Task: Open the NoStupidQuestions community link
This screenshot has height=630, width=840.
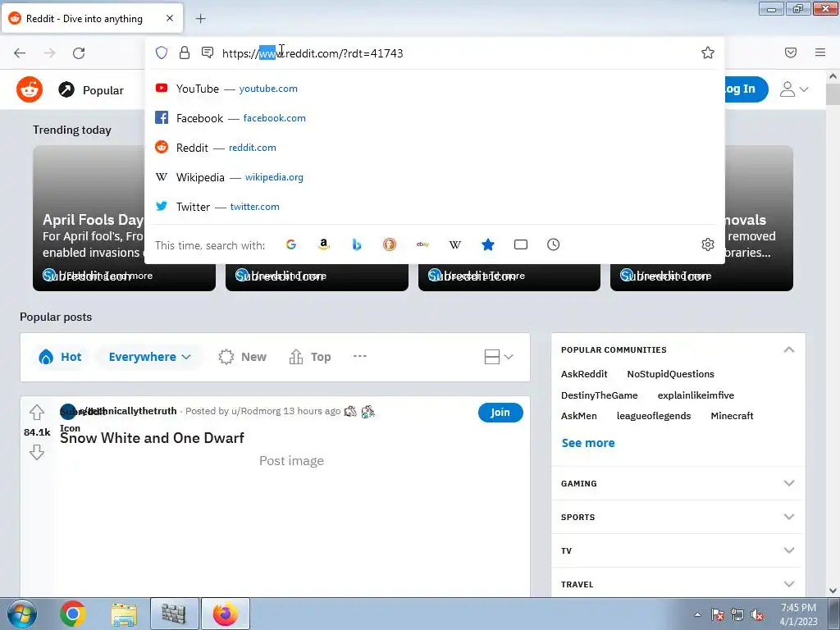Action: click(x=670, y=374)
